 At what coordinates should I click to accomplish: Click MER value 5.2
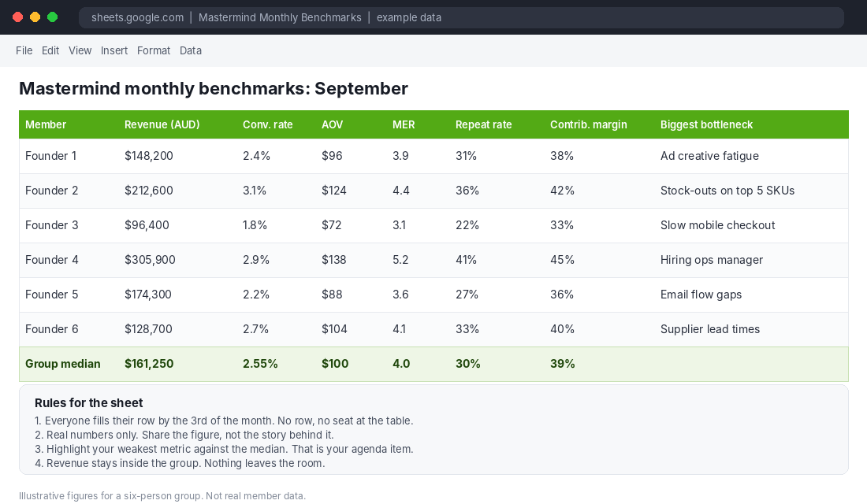pos(400,260)
